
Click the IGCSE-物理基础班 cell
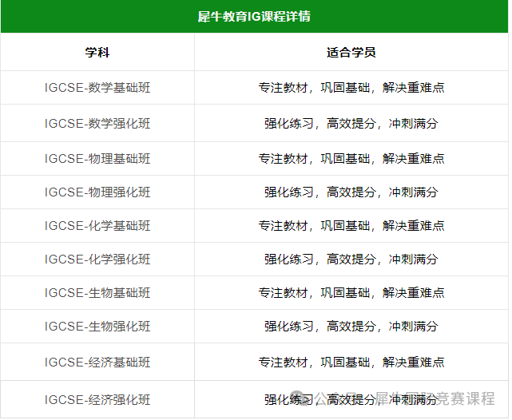97,159
